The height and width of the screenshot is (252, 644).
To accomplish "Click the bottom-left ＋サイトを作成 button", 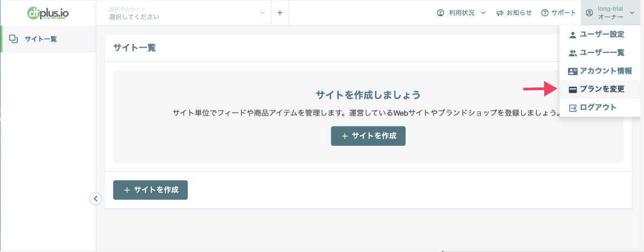I will pyautogui.click(x=150, y=190).
